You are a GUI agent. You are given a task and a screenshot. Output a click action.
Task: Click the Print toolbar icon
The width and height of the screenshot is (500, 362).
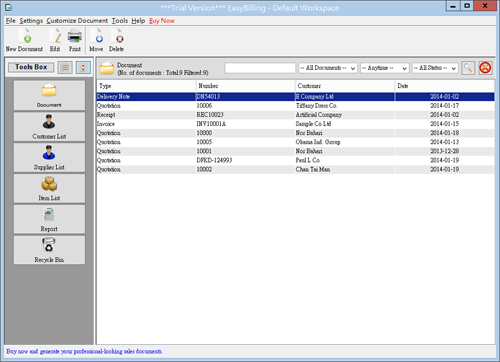pos(75,40)
